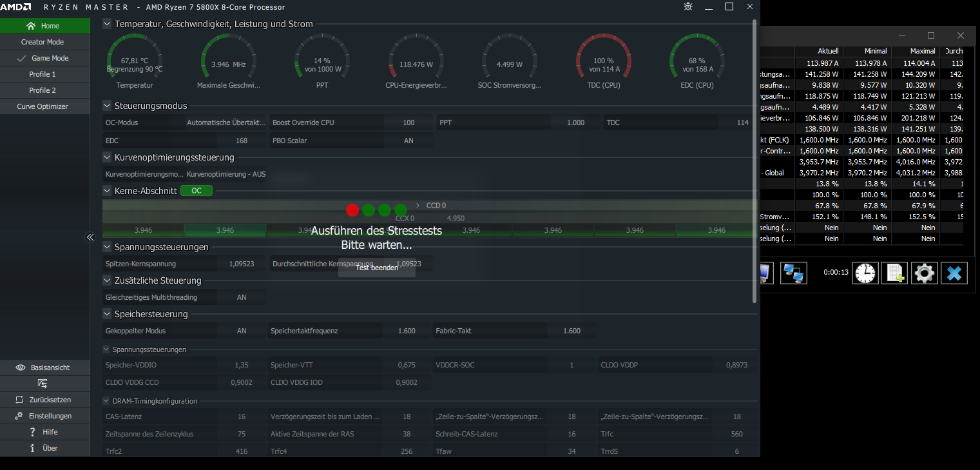This screenshot has height=470, width=980.
Task: Toggle PBO Scalar AN value
Action: [x=408, y=141]
